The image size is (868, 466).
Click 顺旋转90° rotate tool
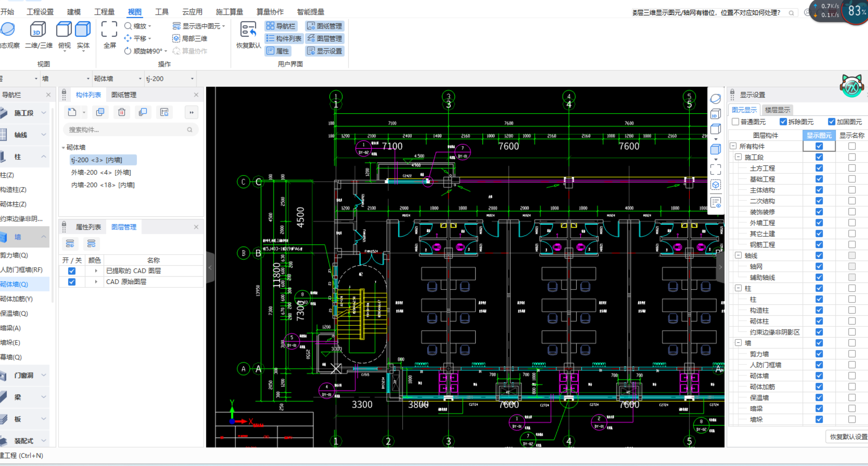click(x=144, y=51)
